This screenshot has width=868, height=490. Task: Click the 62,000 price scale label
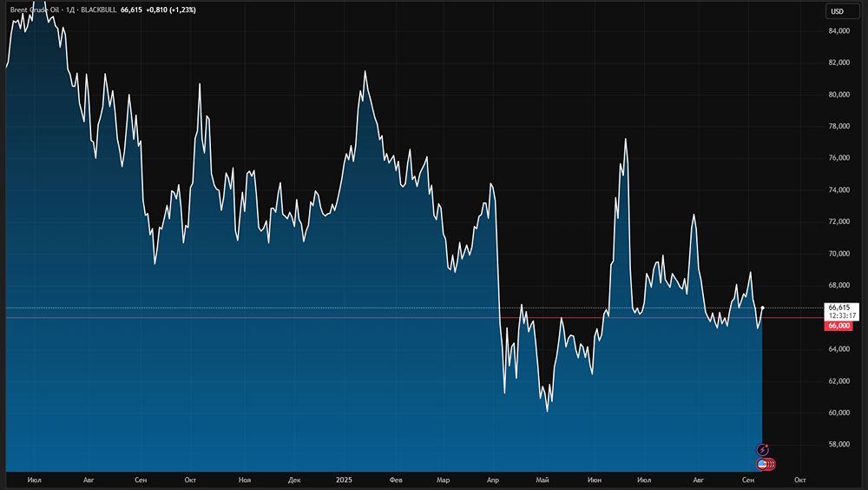[x=838, y=381]
